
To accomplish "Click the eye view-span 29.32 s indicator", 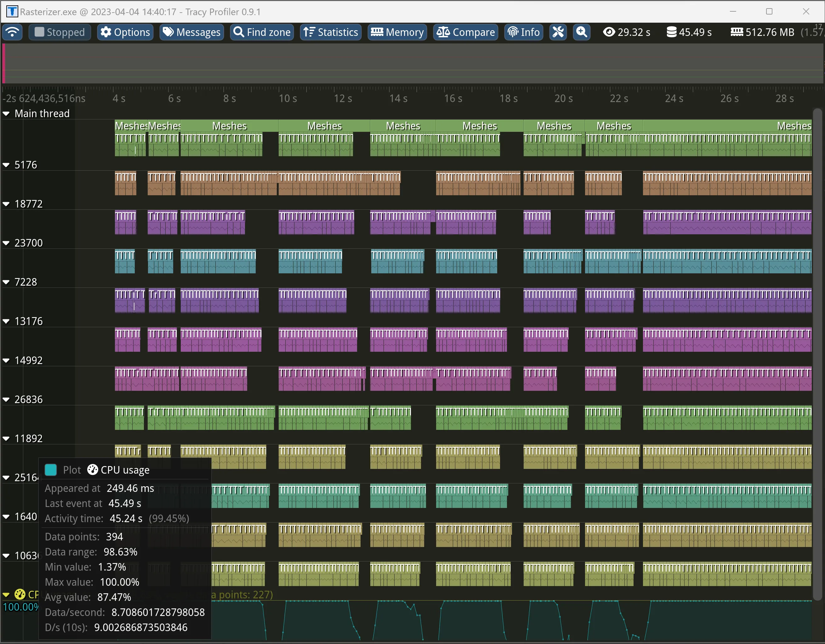I will point(627,32).
